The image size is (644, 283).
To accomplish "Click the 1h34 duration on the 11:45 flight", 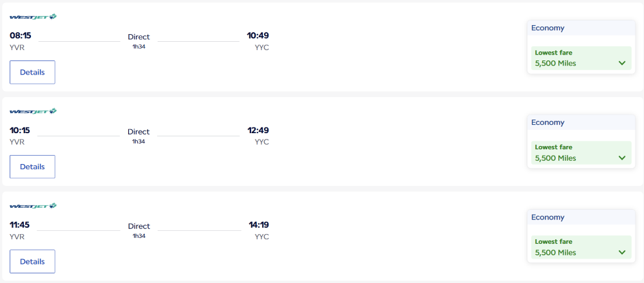I will point(138,235).
